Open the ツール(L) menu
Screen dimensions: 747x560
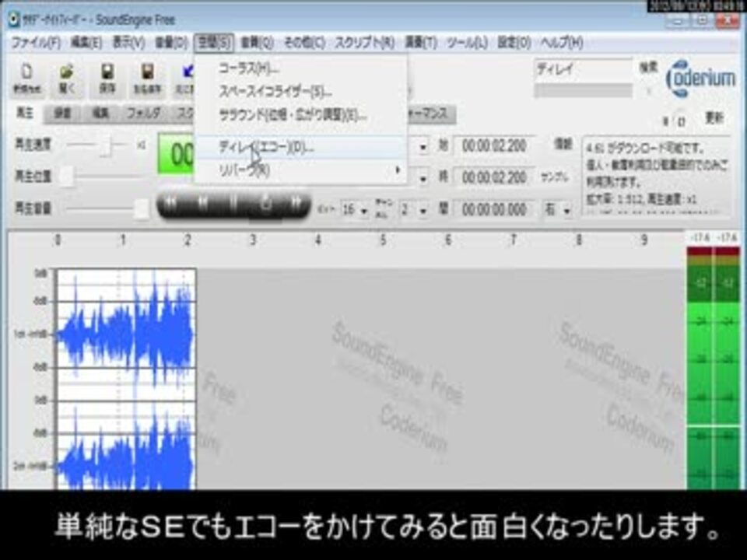(x=466, y=43)
